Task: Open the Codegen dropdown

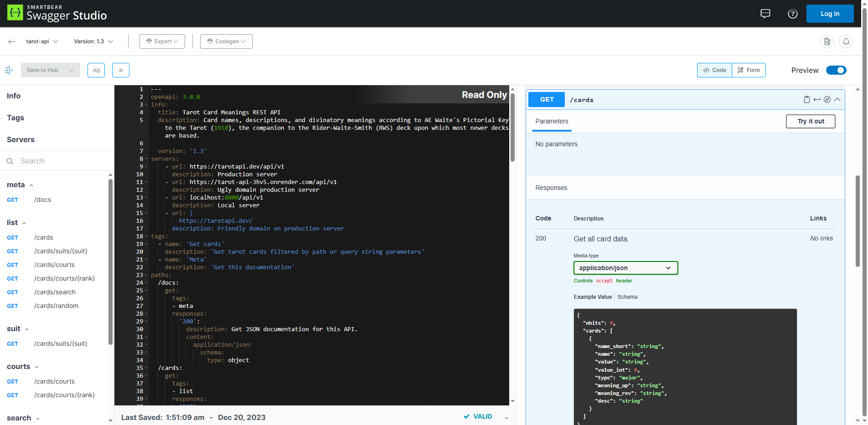Action: coord(226,41)
